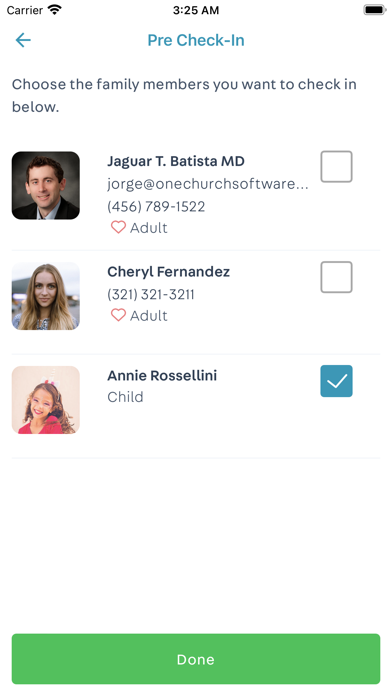Check the box for Jaguar T. Batista MD
This screenshot has height=696, width=392.
(337, 166)
